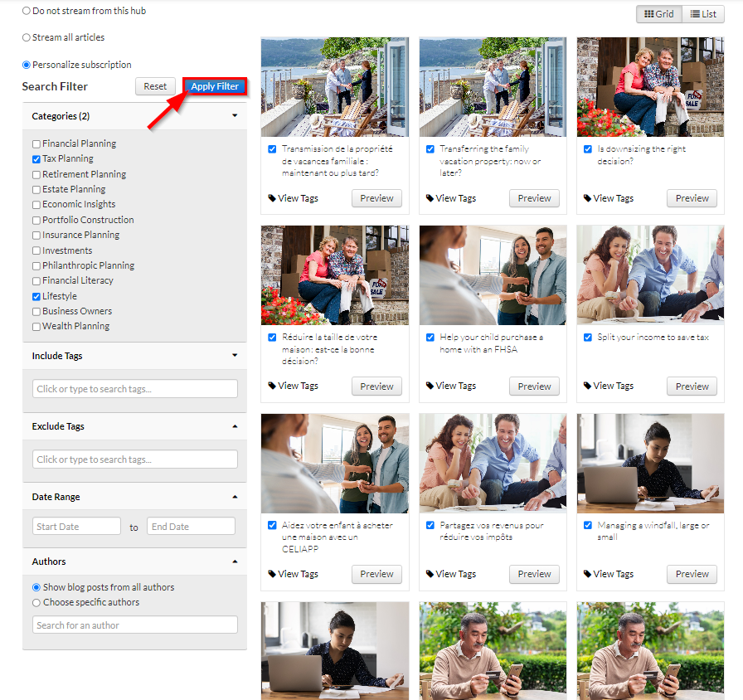The width and height of the screenshot is (743, 700).
Task: Click the Include Tags search field
Action: [x=134, y=389]
